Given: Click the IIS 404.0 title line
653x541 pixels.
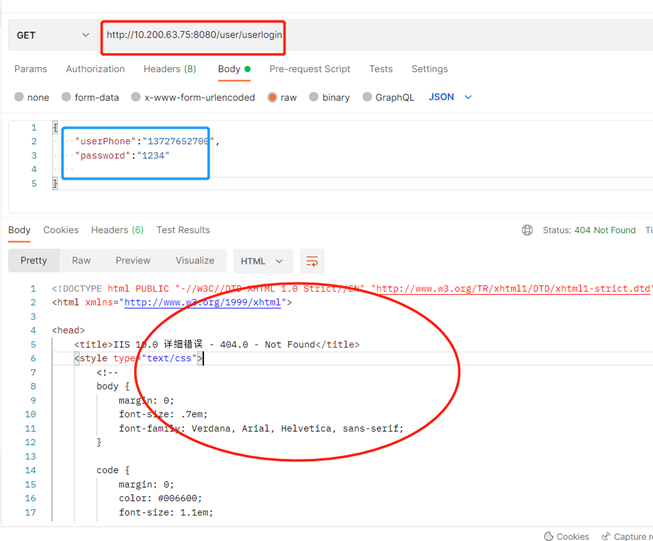Looking at the screenshot, I should pos(217,344).
